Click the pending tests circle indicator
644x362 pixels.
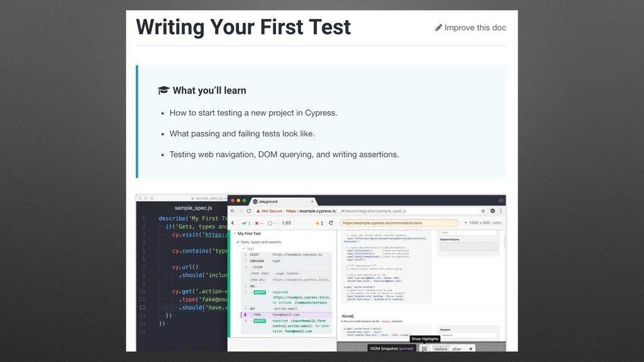click(272, 223)
